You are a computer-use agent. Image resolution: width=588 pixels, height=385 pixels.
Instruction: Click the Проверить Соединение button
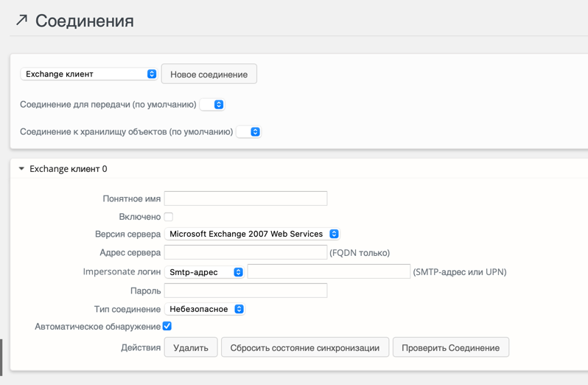[450, 347]
